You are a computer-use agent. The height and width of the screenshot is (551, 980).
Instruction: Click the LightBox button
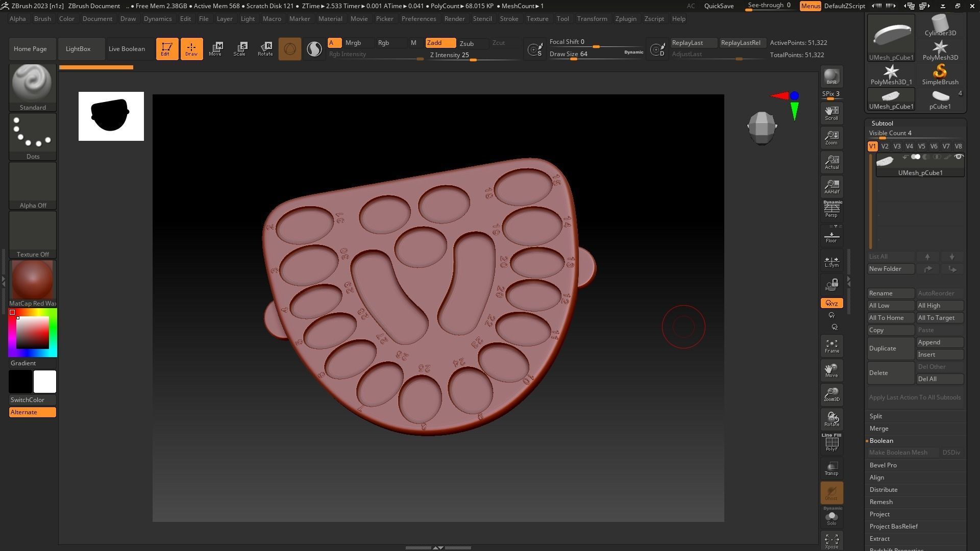point(78,49)
